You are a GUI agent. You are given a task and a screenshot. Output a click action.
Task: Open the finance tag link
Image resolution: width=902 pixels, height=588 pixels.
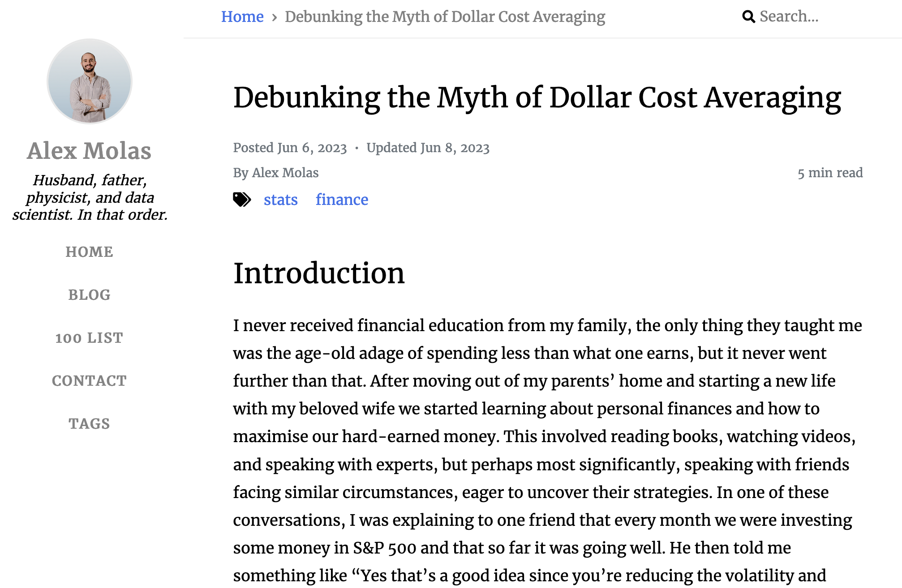coord(342,200)
